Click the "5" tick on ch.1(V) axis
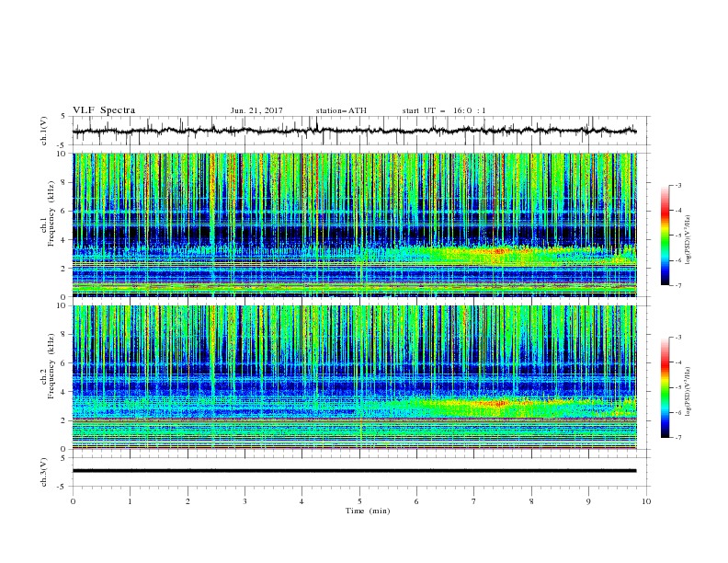 tap(63, 117)
